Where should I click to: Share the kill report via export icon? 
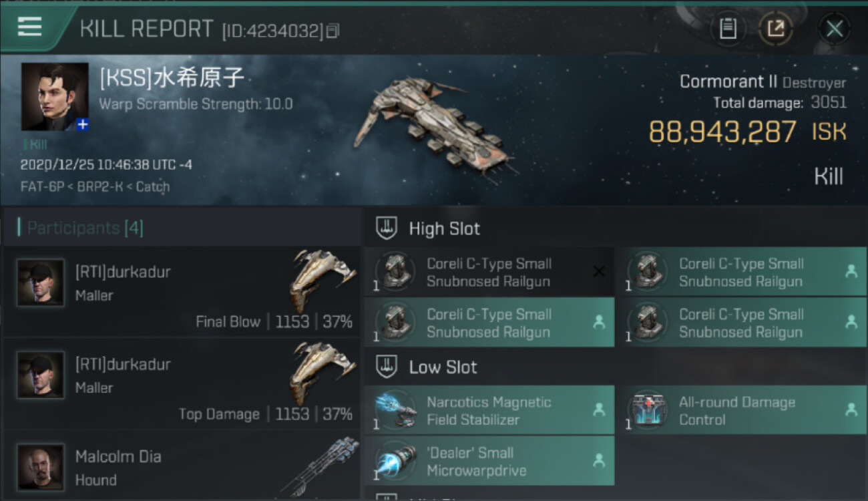775,29
